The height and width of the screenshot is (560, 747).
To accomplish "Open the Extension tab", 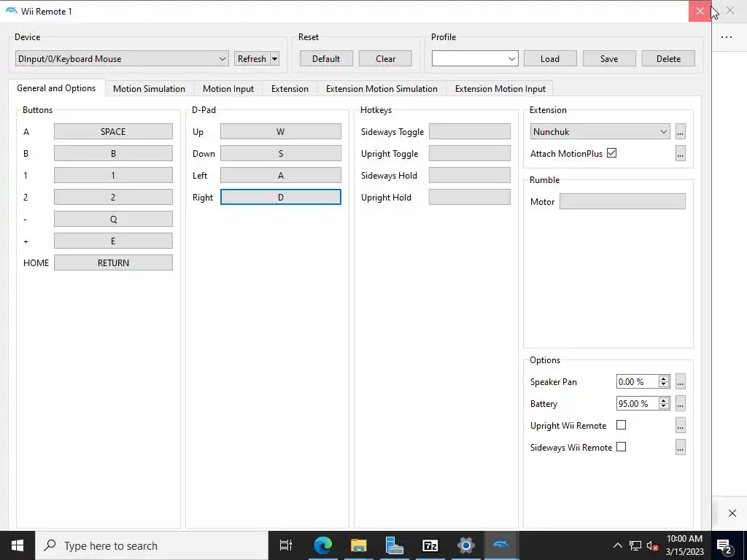I will click(x=290, y=89).
